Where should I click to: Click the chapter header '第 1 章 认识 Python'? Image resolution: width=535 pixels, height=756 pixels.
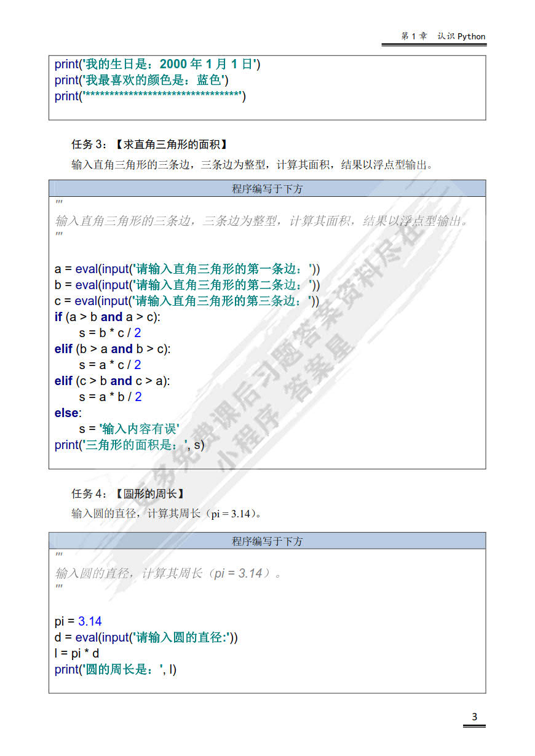pos(442,36)
